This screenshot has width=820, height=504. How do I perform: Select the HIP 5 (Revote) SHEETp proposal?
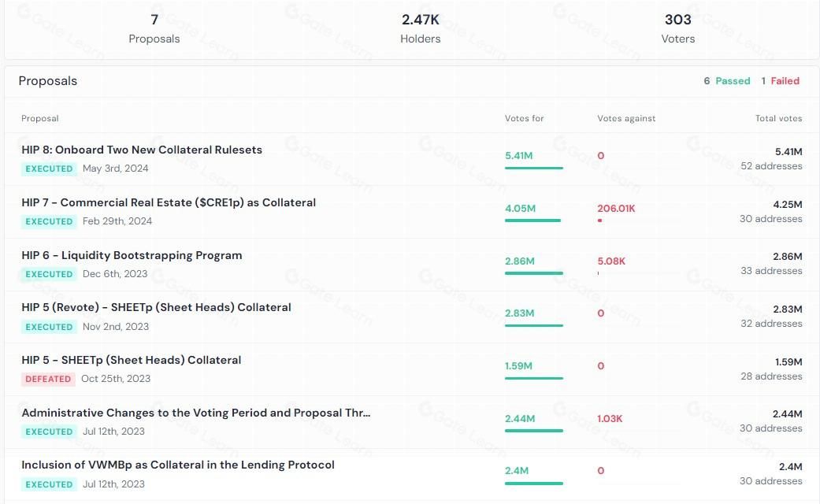coord(156,307)
